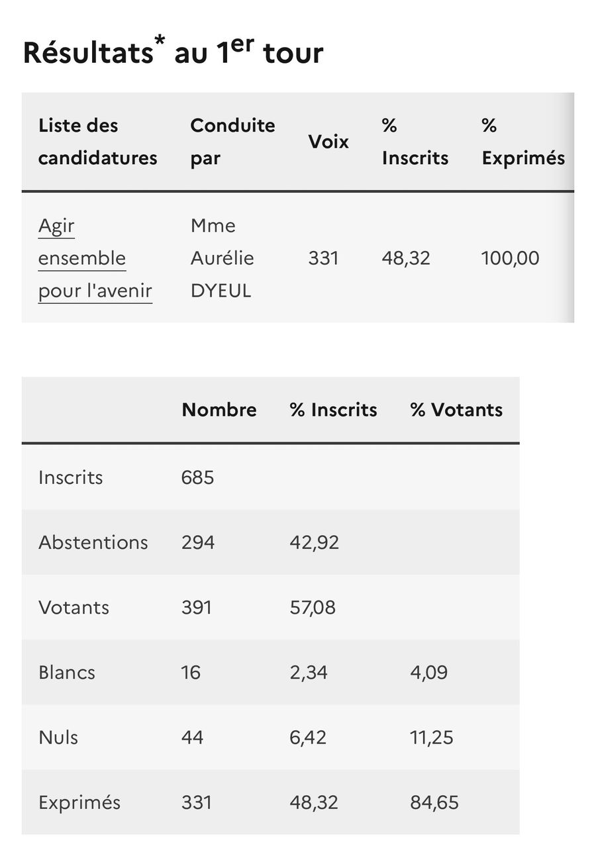
Task: Select the "Abstentions" row label
Action: (x=93, y=542)
